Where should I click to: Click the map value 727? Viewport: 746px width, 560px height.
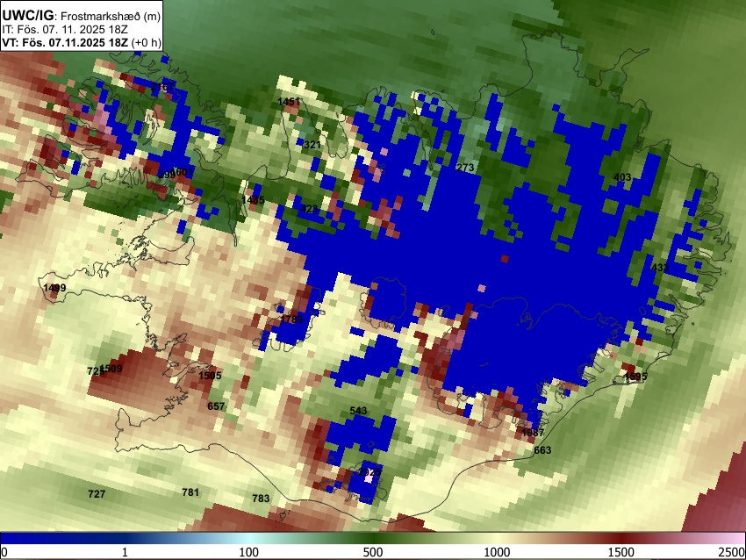97,494
